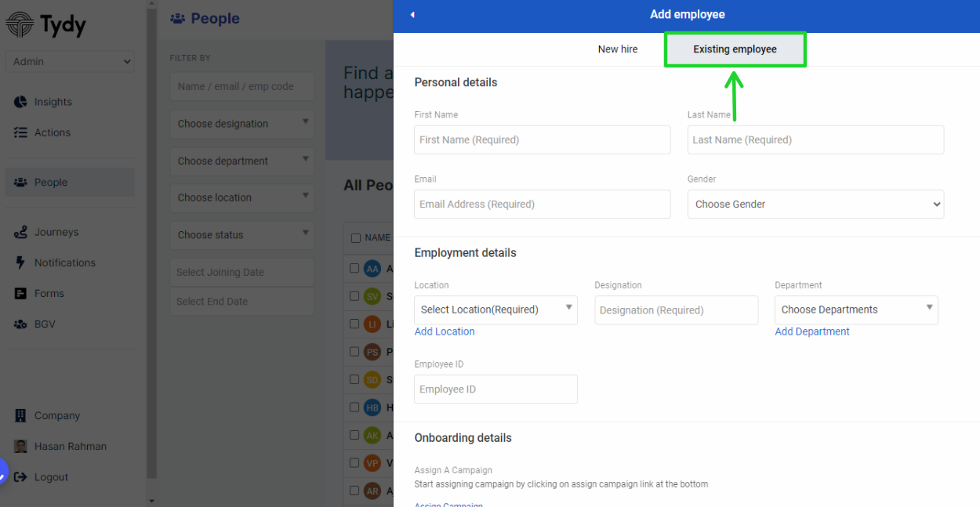Click the Name / email / emp code filter box
This screenshot has width=980, height=507.
tap(242, 86)
